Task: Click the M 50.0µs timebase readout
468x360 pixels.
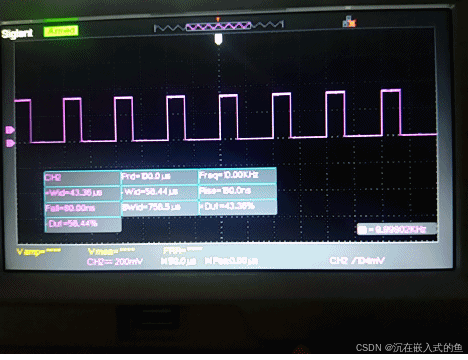Action: coord(179,261)
